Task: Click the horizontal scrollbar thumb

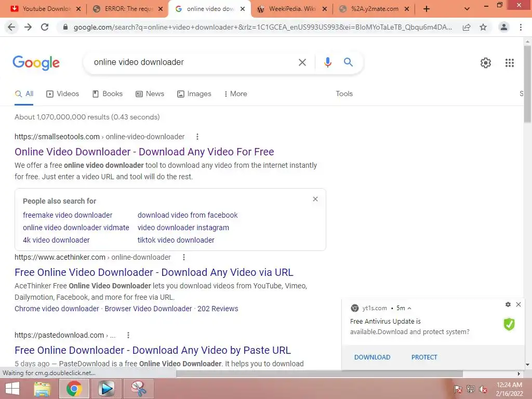Action: 320,374
